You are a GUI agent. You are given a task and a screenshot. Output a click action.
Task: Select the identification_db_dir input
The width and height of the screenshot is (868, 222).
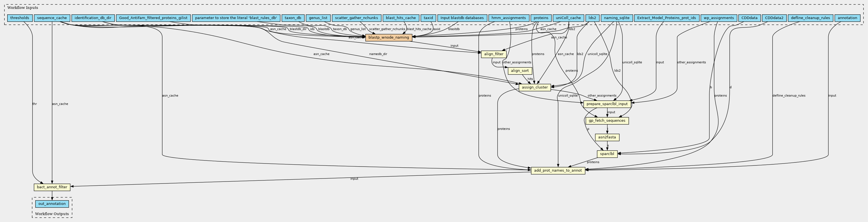pos(93,18)
